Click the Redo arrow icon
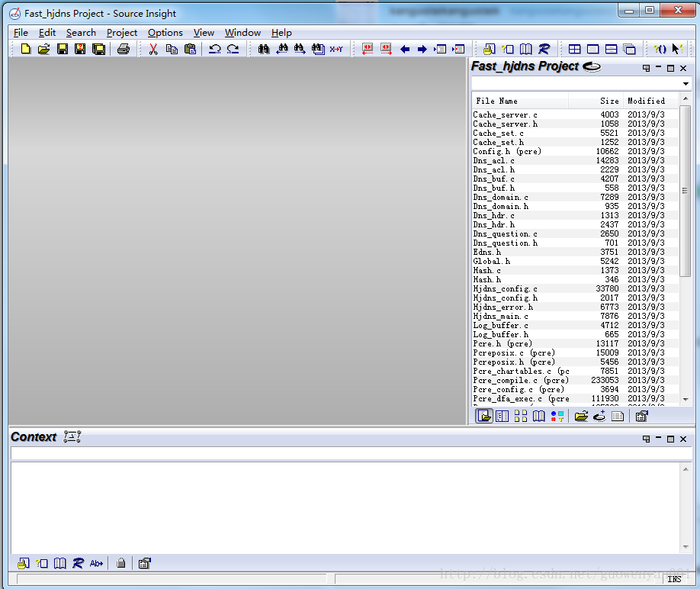Viewport: 700px width, 589px height. coord(233,49)
